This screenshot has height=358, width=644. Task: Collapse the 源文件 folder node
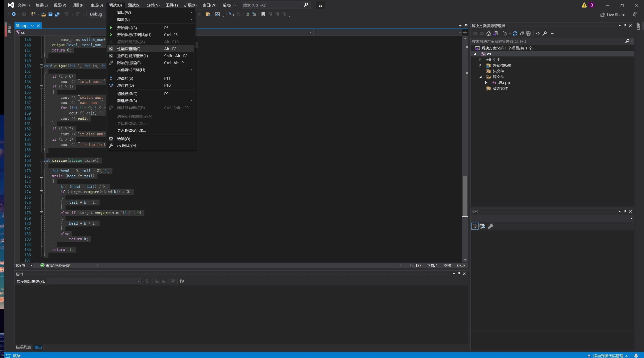(x=480, y=77)
